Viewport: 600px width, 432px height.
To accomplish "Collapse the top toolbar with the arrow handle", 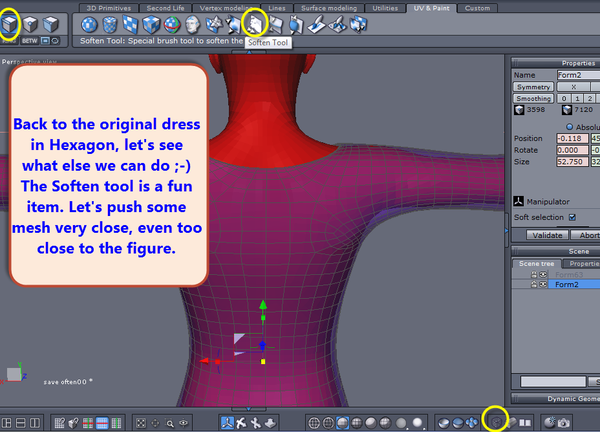I will [x=249, y=52].
